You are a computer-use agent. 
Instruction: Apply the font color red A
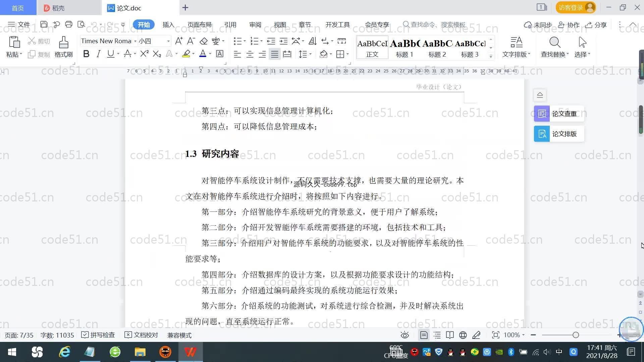pos(203,54)
